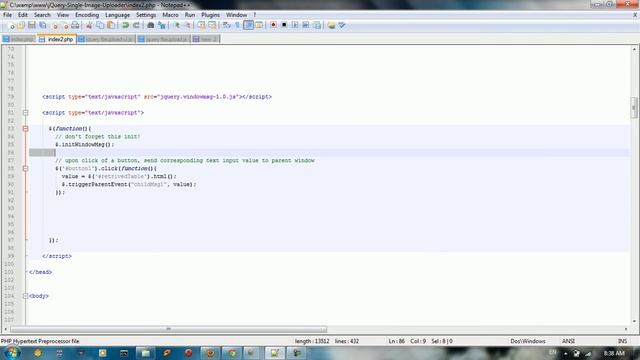
Task: Open the View menu
Action: (63, 15)
